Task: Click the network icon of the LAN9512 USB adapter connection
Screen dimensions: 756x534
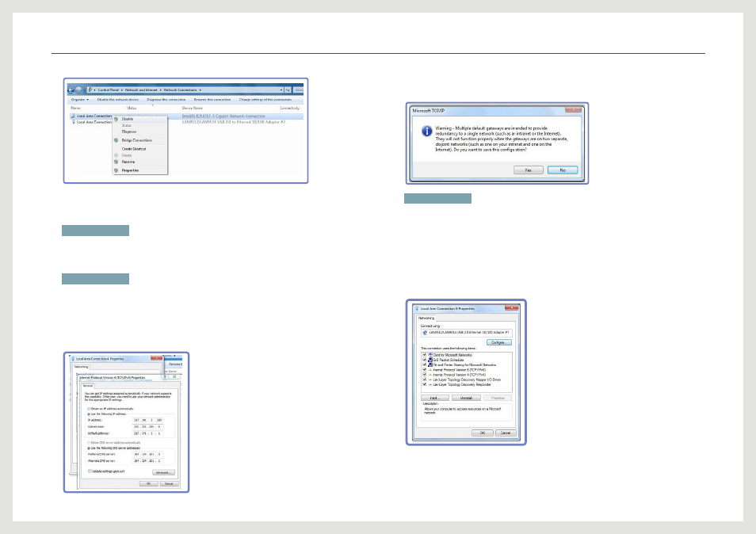Action: pos(73,123)
